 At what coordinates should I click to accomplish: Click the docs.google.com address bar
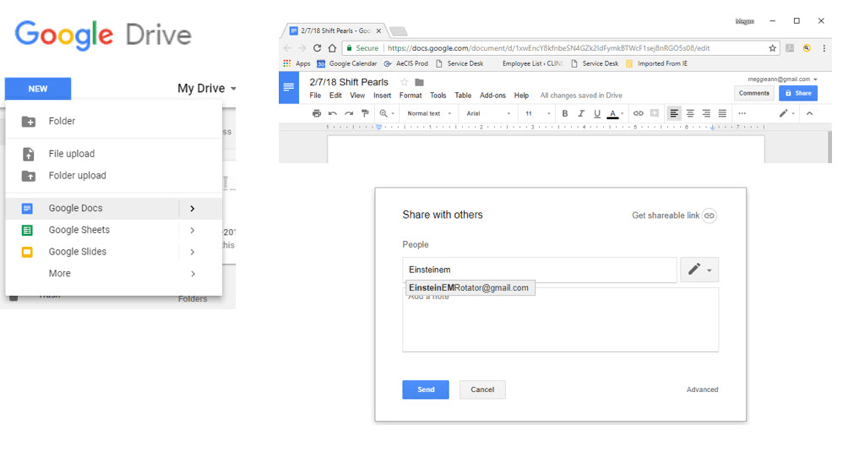[560, 48]
